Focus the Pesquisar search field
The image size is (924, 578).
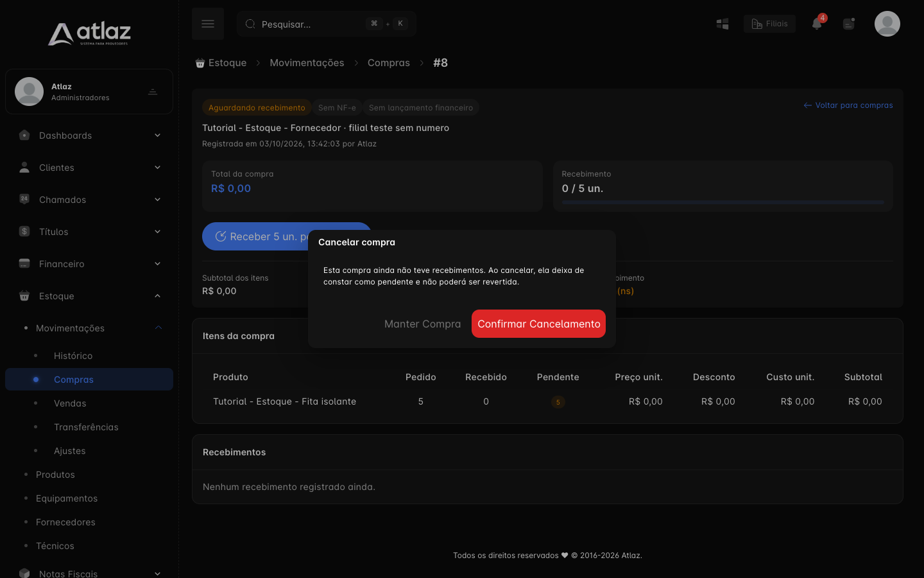click(x=327, y=24)
